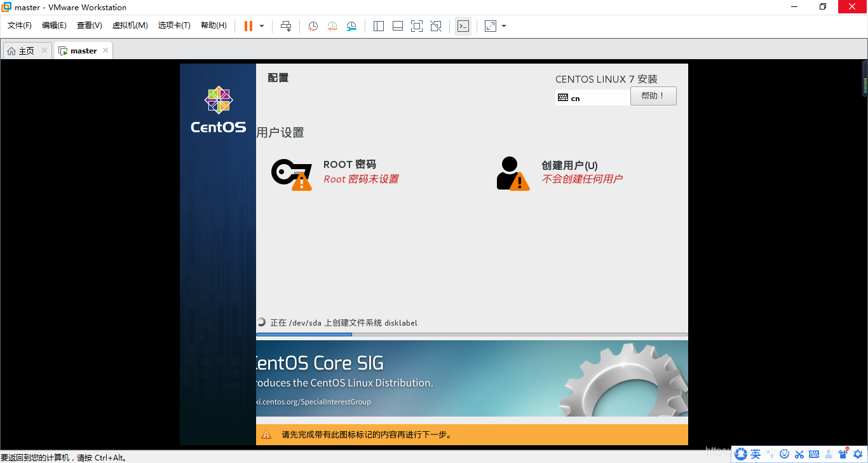Screen dimensions: 868x463
Task: Click the '不会创建任何用户' warning text
Action: (x=582, y=179)
